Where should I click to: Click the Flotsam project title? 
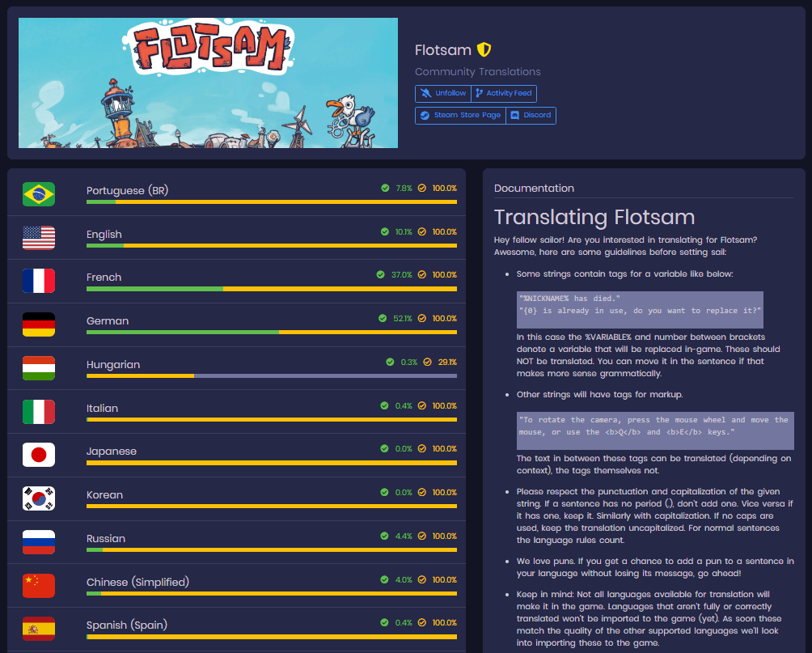(443, 49)
